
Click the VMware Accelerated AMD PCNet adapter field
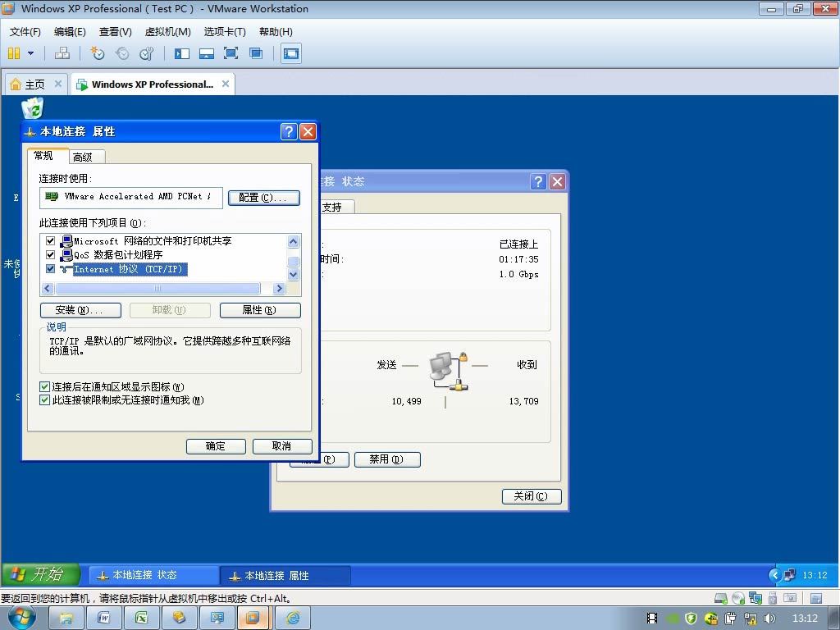pos(130,197)
